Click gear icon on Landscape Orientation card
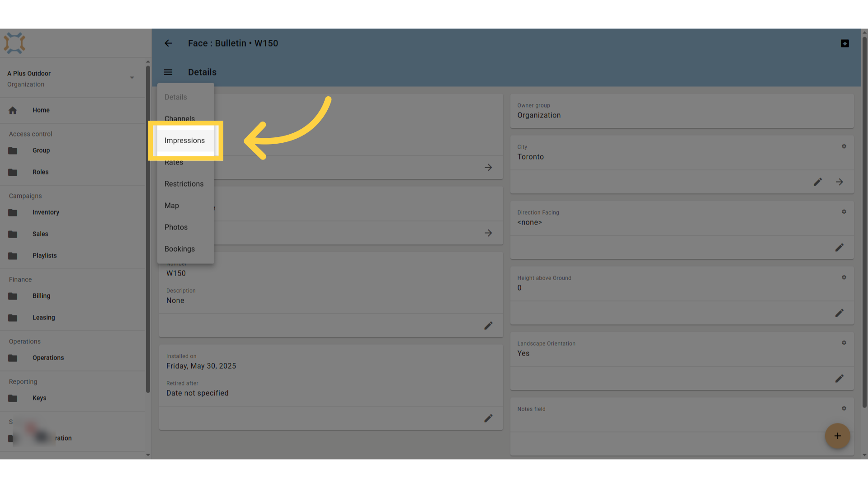 pos(844,343)
